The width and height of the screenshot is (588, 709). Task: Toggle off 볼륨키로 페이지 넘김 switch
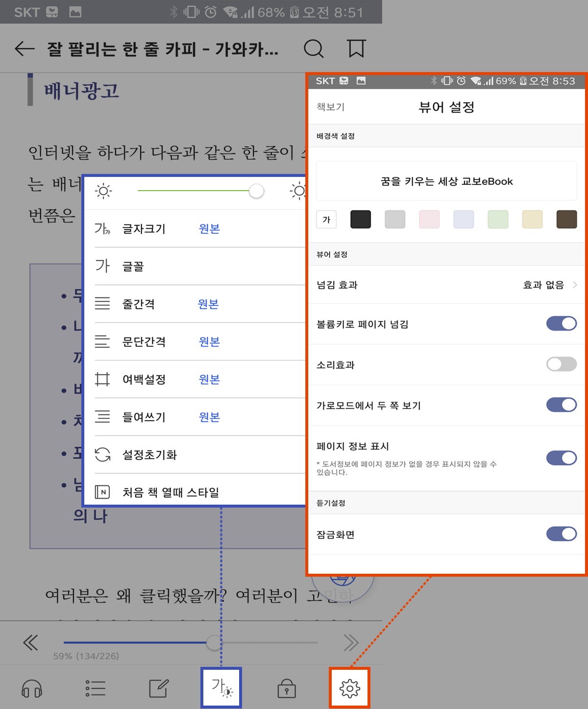562,323
